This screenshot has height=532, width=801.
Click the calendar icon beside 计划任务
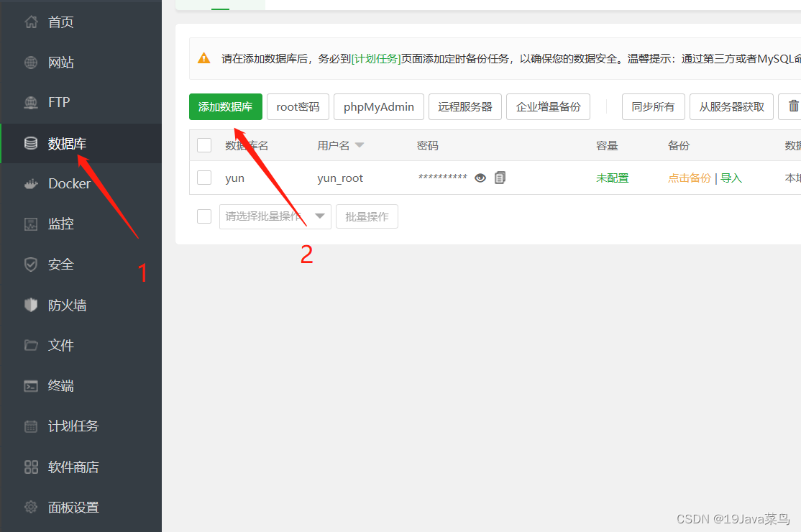tap(31, 426)
